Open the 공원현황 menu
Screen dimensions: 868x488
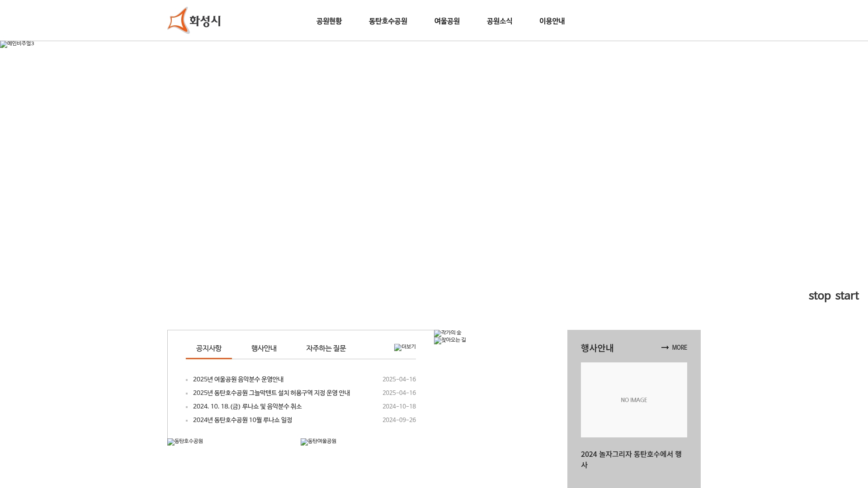click(x=329, y=21)
